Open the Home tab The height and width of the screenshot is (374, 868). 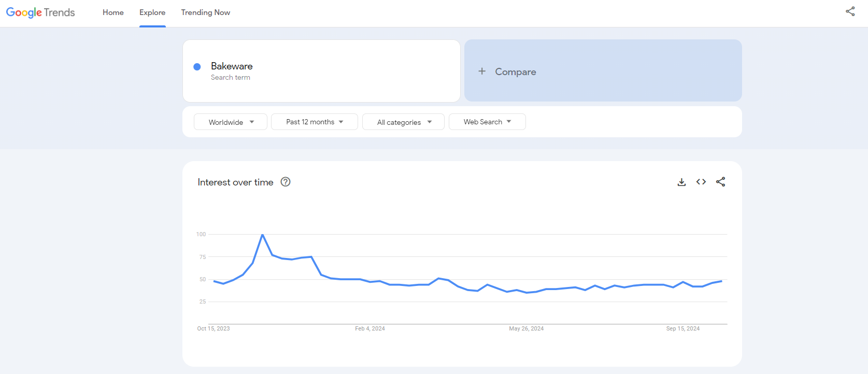(x=113, y=12)
